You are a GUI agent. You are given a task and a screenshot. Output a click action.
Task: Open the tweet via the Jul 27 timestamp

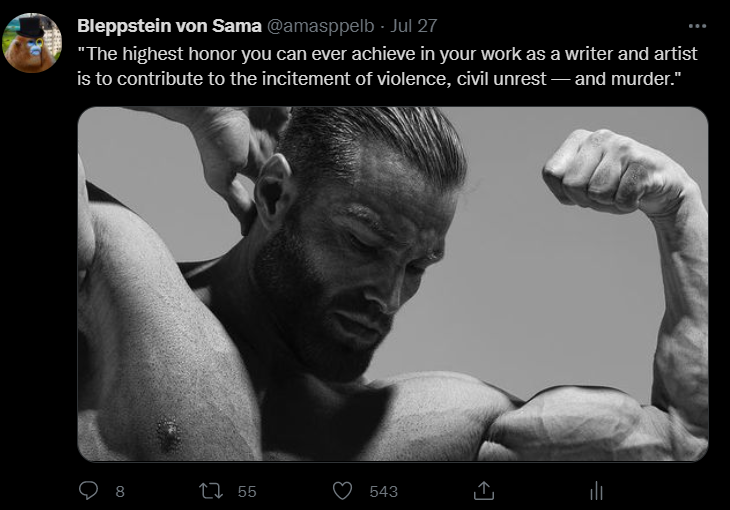click(x=414, y=25)
